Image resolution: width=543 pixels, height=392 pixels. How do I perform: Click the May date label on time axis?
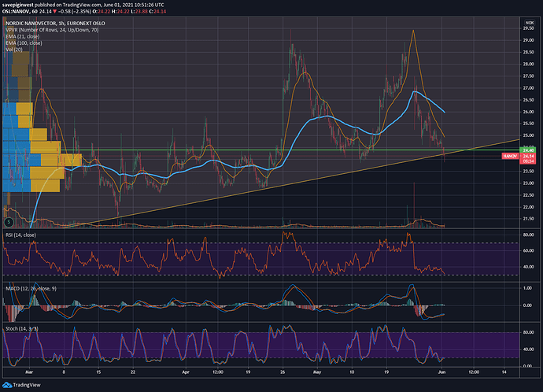coord(317,372)
